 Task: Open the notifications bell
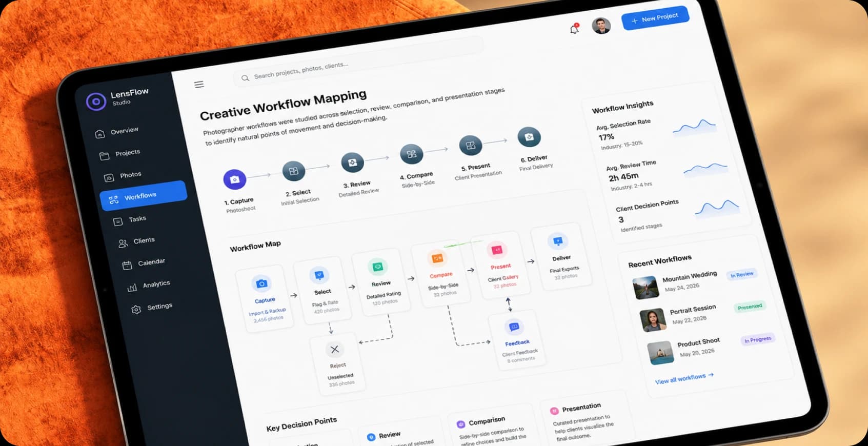tap(574, 29)
